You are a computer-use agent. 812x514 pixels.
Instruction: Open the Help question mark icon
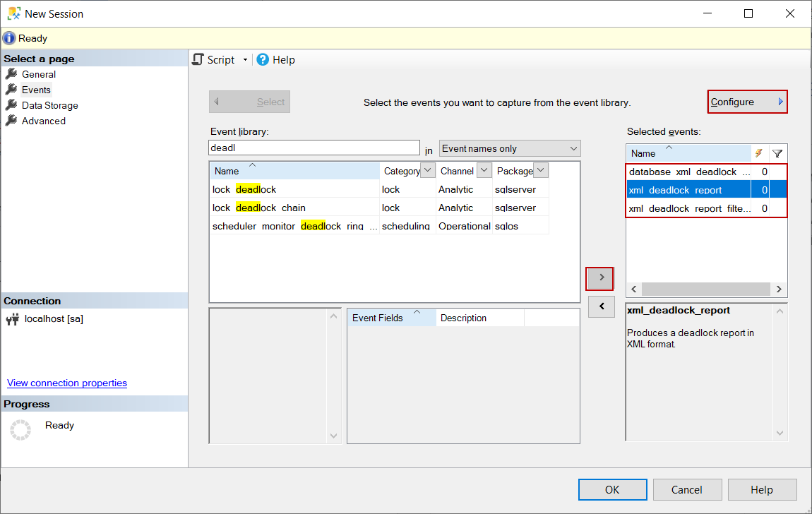tap(263, 60)
